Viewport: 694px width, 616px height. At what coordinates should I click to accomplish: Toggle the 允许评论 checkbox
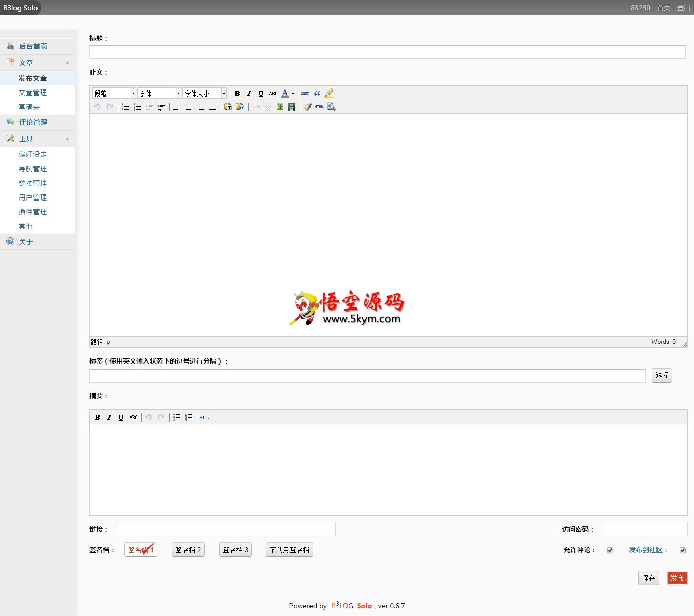click(610, 550)
